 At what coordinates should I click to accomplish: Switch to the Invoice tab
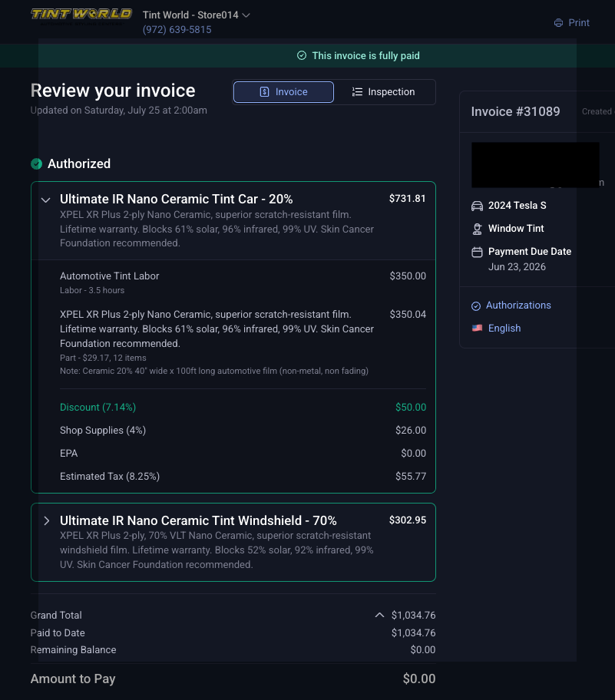[283, 92]
